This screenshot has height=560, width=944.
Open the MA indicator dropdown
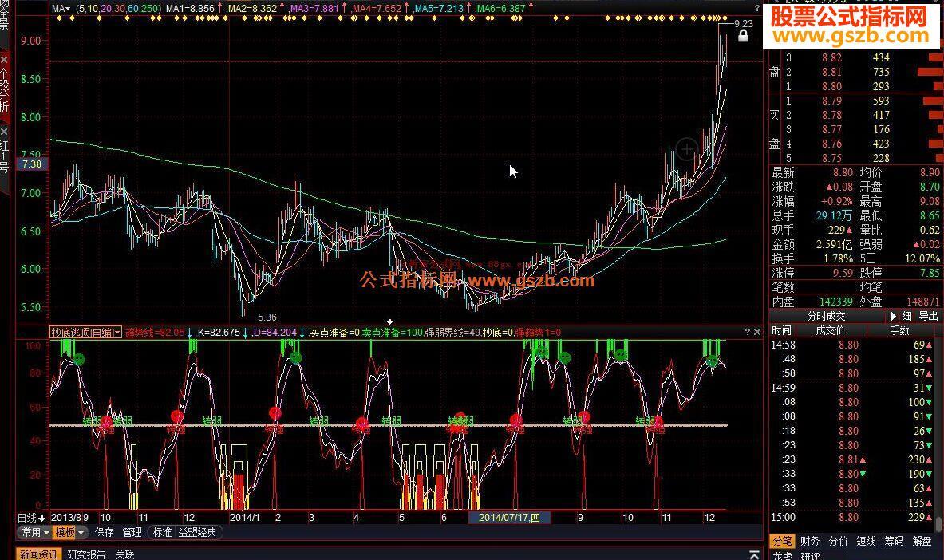tap(61, 9)
